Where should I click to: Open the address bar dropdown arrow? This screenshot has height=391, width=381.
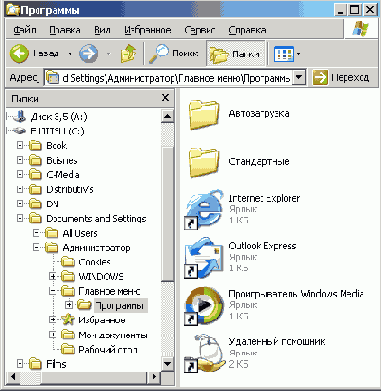pyautogui.click(x=299, y=78)
